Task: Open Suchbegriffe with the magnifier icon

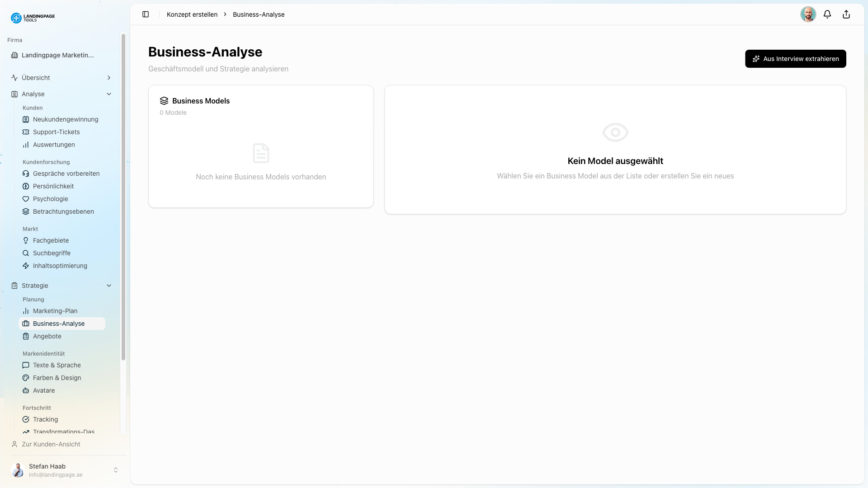Action: (x=26, y=253)
